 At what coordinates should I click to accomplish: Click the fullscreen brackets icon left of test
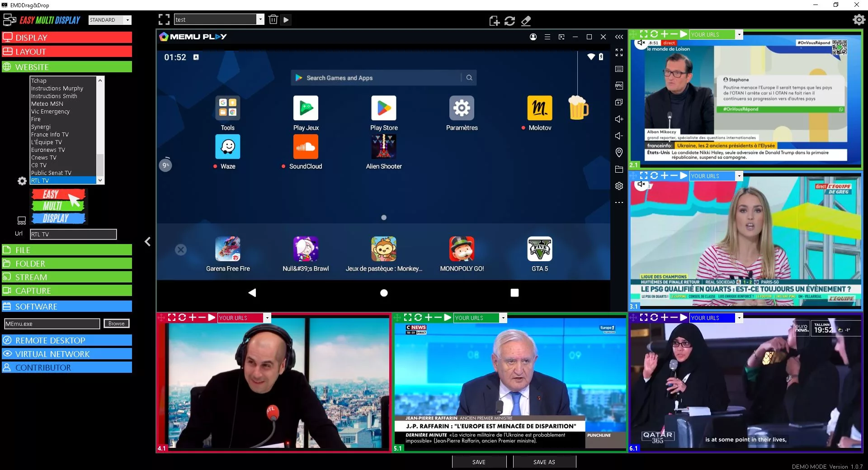[164, 19]
